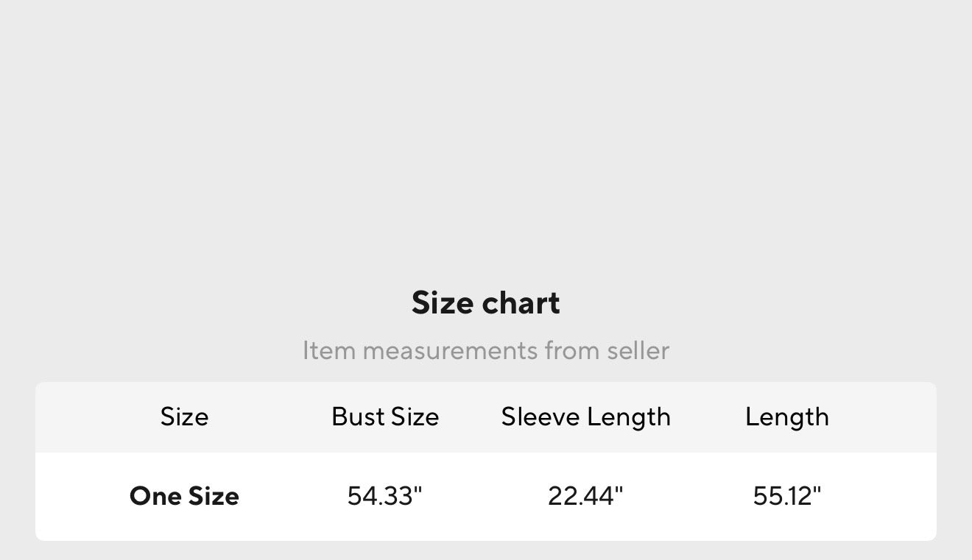Click empty gray area above the heading
Screen dimensions: 972x560
coord(486,132)
